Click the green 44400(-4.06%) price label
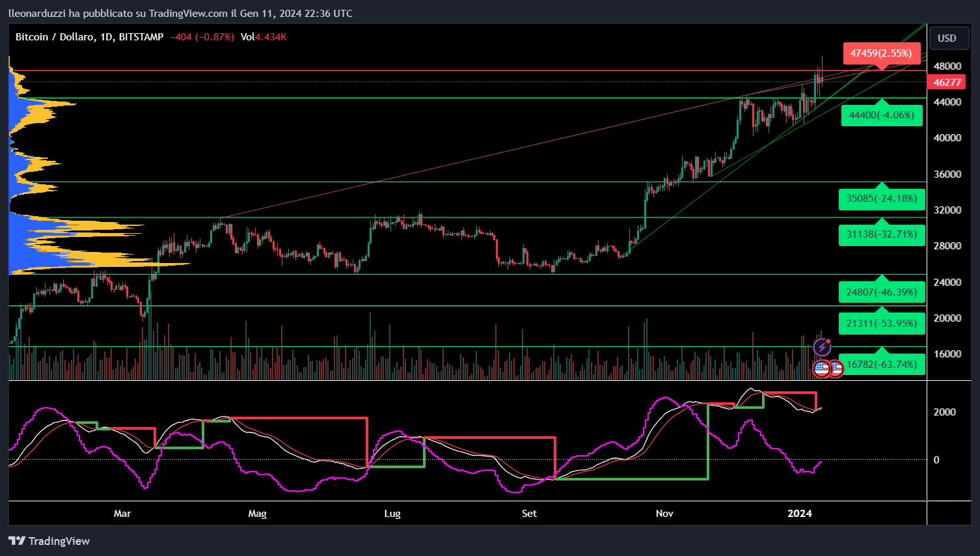 (x=882, y=115)
